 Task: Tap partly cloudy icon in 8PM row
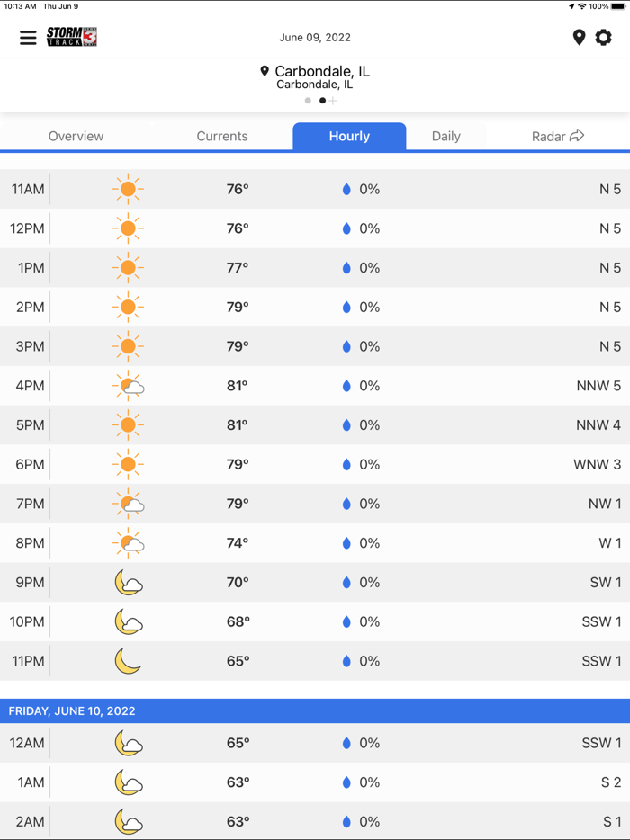128,542
